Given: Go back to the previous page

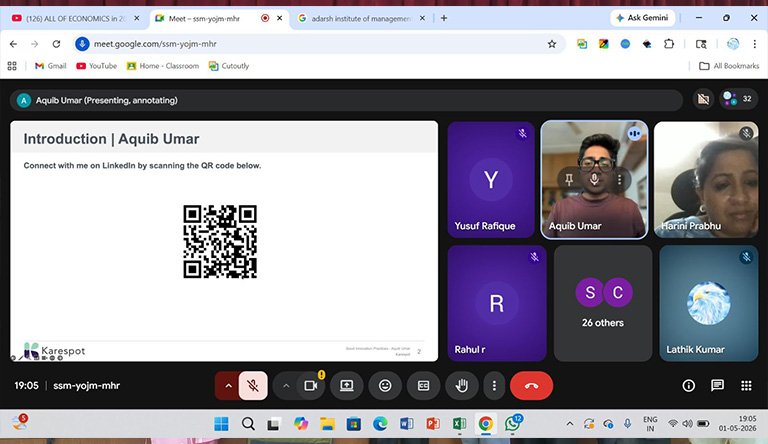Looking at the screenshot, I should coord(13,44).
